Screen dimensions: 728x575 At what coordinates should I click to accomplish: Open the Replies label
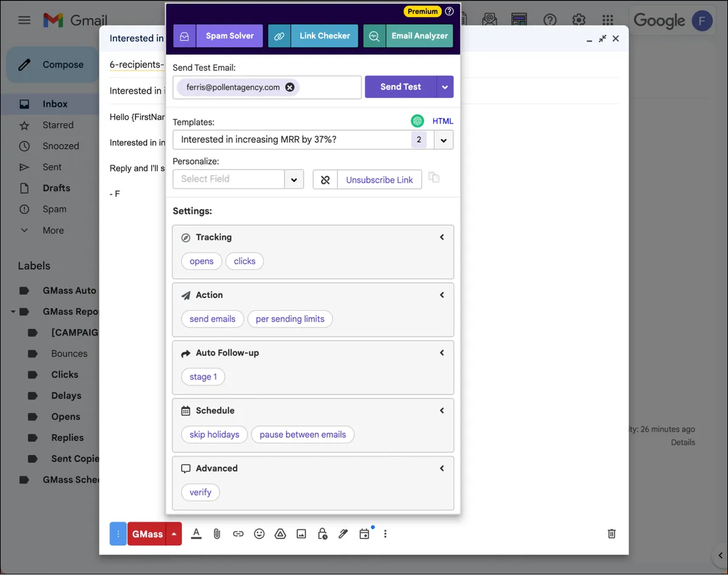coord(67,438)
